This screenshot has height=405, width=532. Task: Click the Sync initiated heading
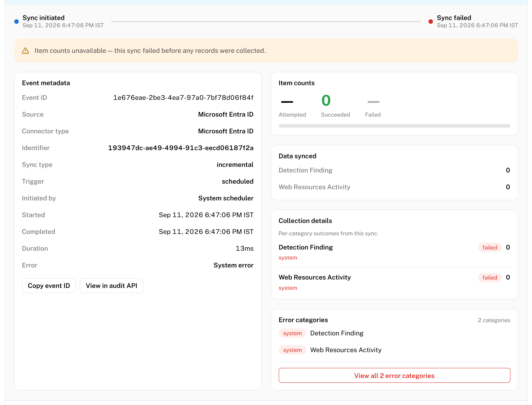tap(44, 18)
